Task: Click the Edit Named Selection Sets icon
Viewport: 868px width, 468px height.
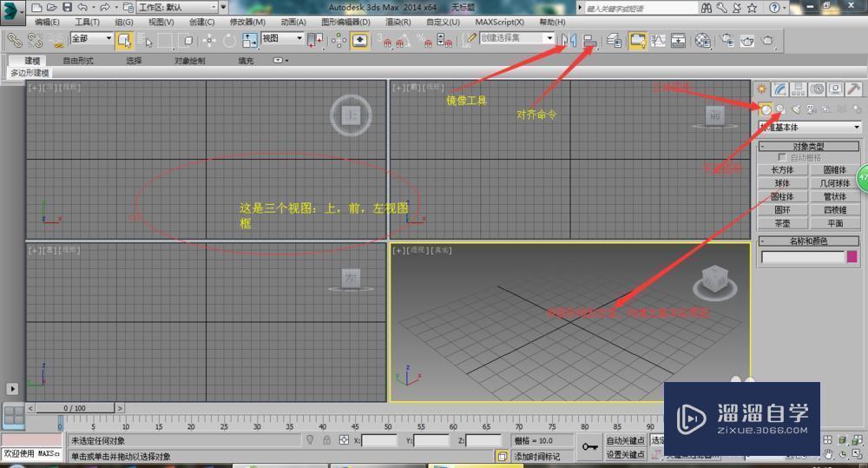Action: point(470,39)
